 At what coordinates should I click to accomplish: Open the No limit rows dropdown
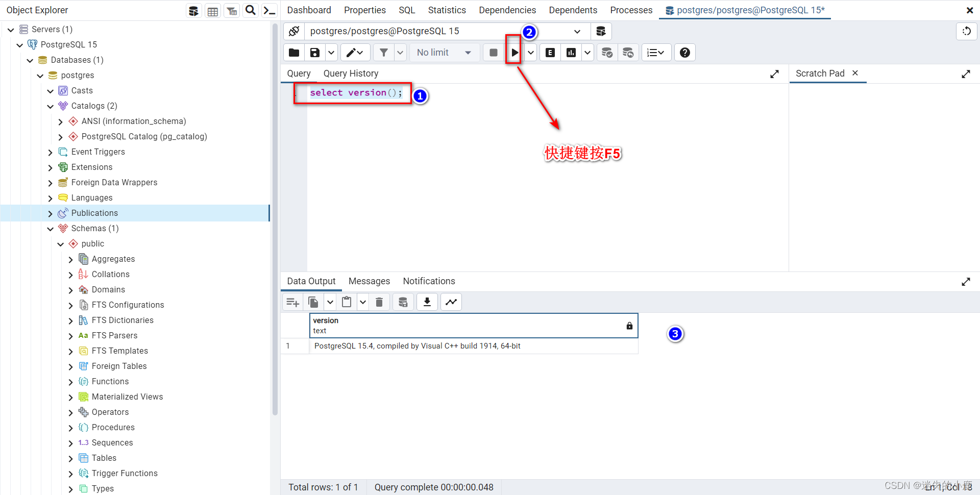444,53
